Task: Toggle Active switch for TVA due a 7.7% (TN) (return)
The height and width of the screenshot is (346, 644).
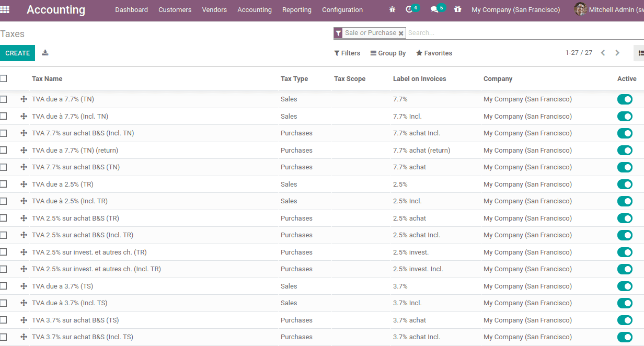Action: click(625, 150)
